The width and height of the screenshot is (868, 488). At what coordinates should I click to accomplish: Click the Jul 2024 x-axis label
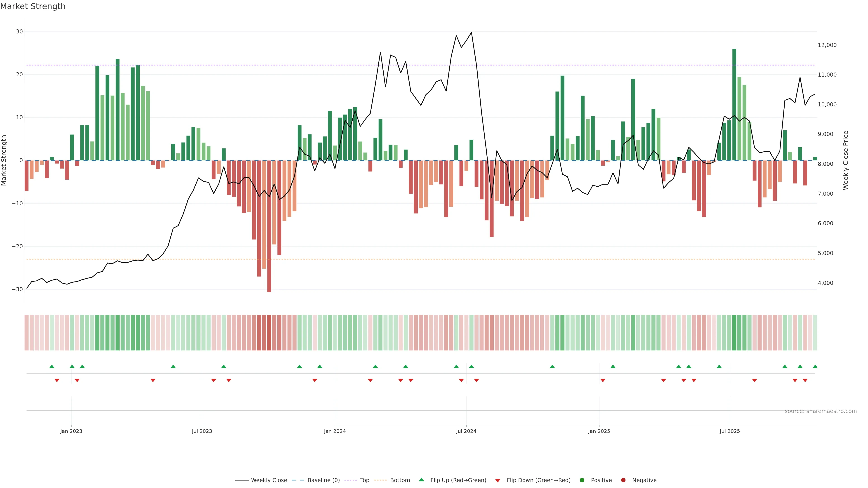click(x=466, y=431)
